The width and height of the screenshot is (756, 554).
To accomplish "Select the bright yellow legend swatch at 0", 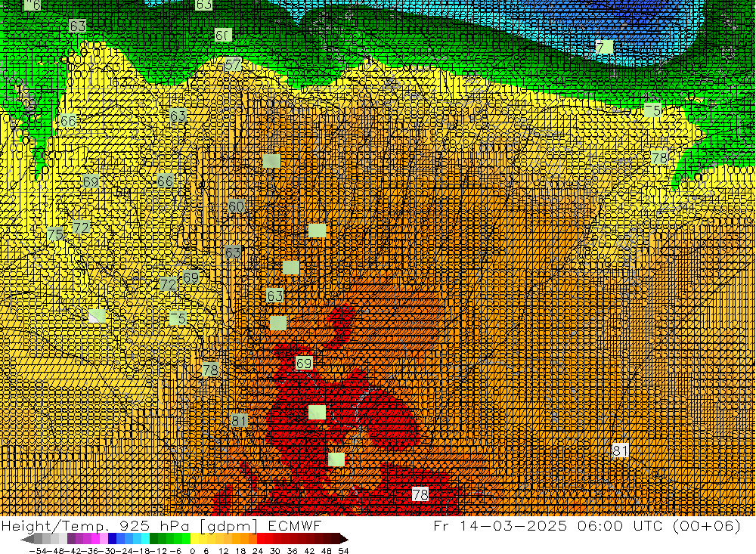I will (x=194, y=539).
